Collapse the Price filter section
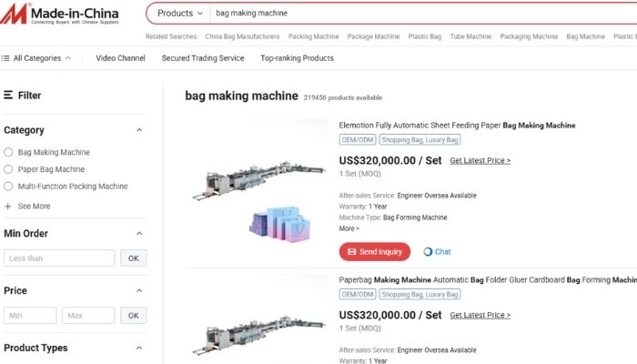The width and height of the screenshot is (637, 364). (139, 291)
